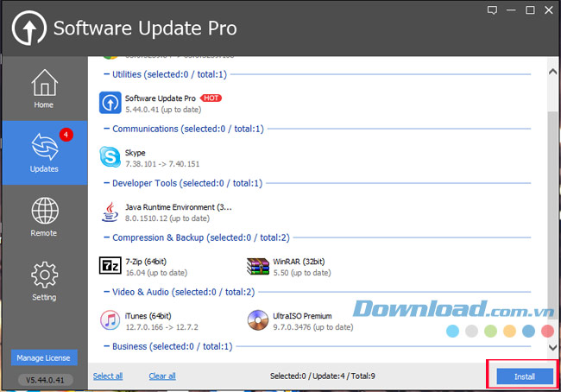Open the Home section in sidebar
Screen dimensions: 561x392
(44, 88)
